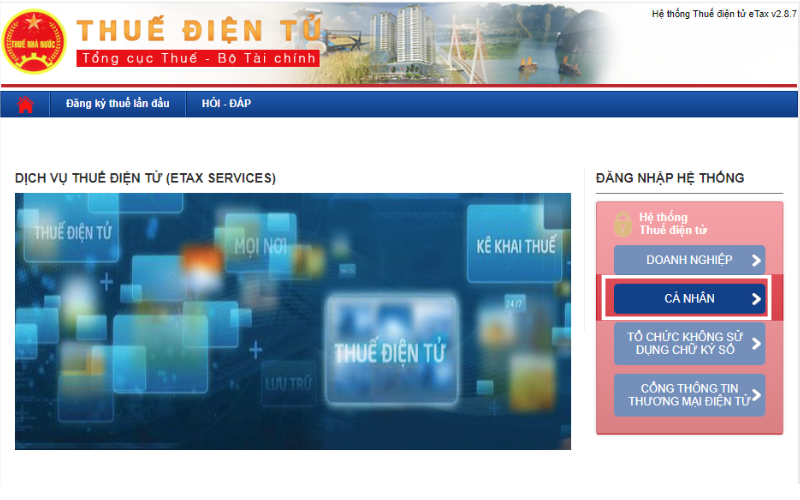This screenshot has width=800, height=500.
Task: Click DỊCH VỤ THUẾ ĐIỆN TỬ (ETAX SERVICES) heading
Action: pyautogui.click(x=145, y=178)
